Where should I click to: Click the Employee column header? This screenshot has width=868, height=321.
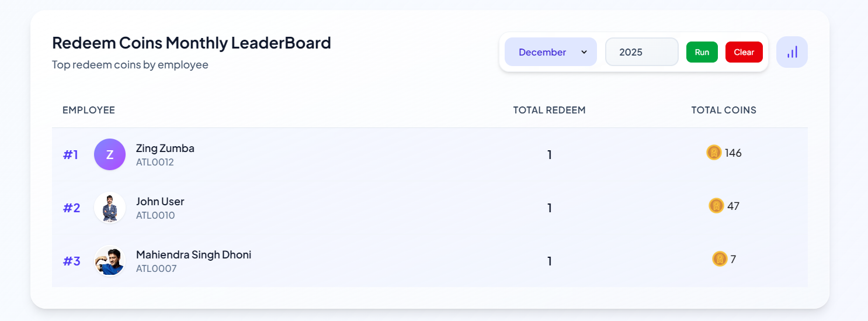coord(89,110)
